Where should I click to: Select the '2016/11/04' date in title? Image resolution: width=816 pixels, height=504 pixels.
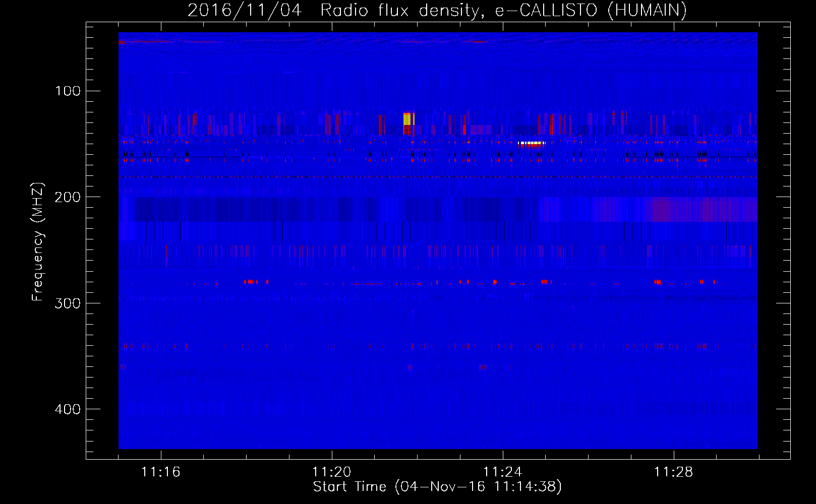[x=245, y=10]
